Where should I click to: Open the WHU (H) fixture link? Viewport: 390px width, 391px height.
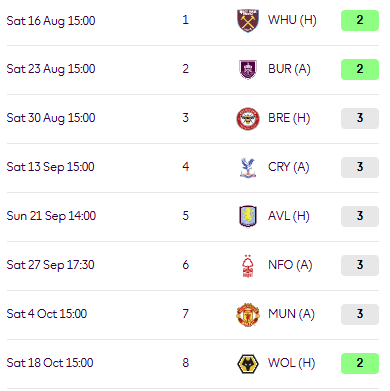coord(292,20)
